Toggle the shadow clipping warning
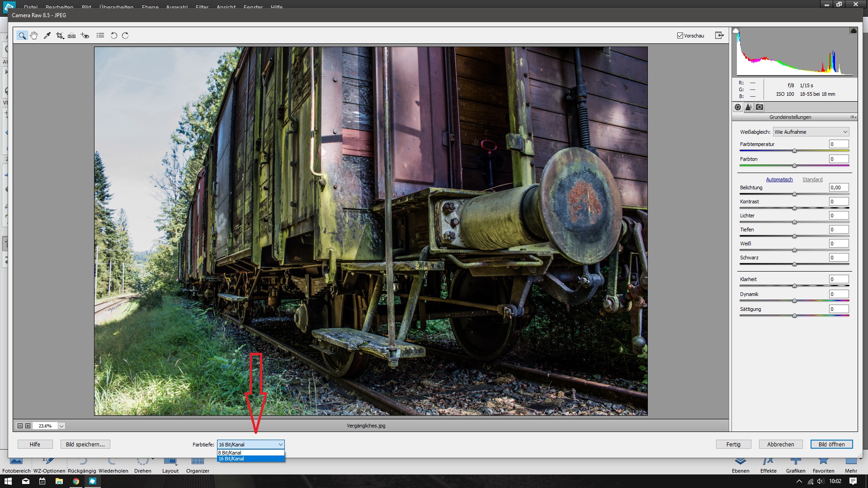This screenshot has height=488, width=868. coord(736,31)
